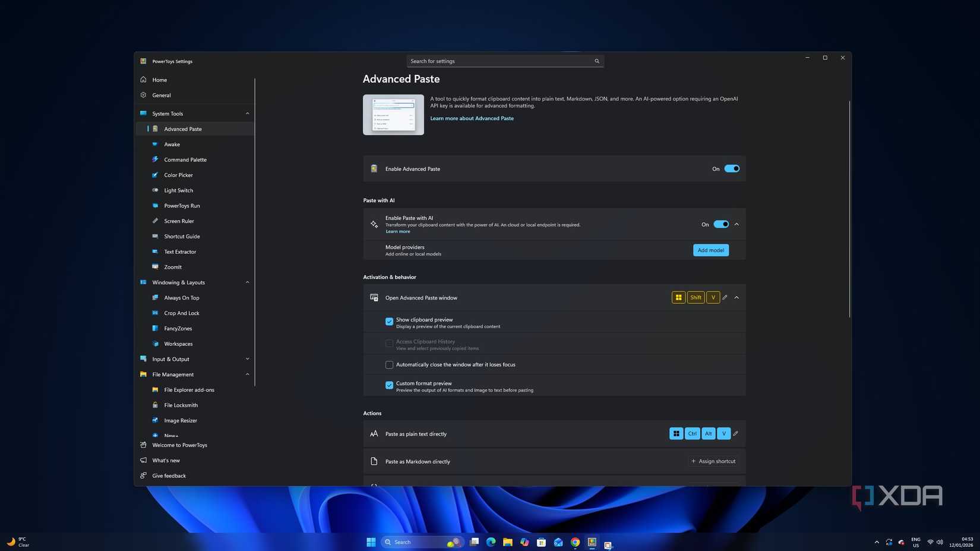Click the pencil icon beside Shift+V shortcut
Viewport: 980px width, 551px height.
coord(724,297)
